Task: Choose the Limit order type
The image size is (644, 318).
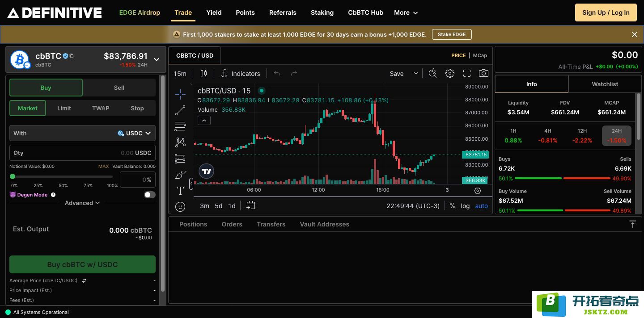Action: [64, 108]
